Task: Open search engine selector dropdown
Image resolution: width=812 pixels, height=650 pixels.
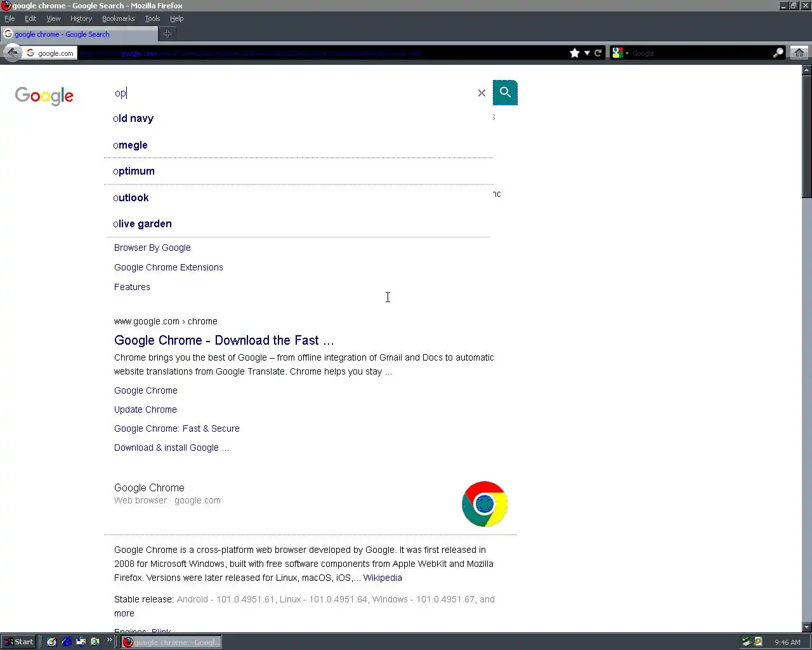Action: [x=620, y=53]
